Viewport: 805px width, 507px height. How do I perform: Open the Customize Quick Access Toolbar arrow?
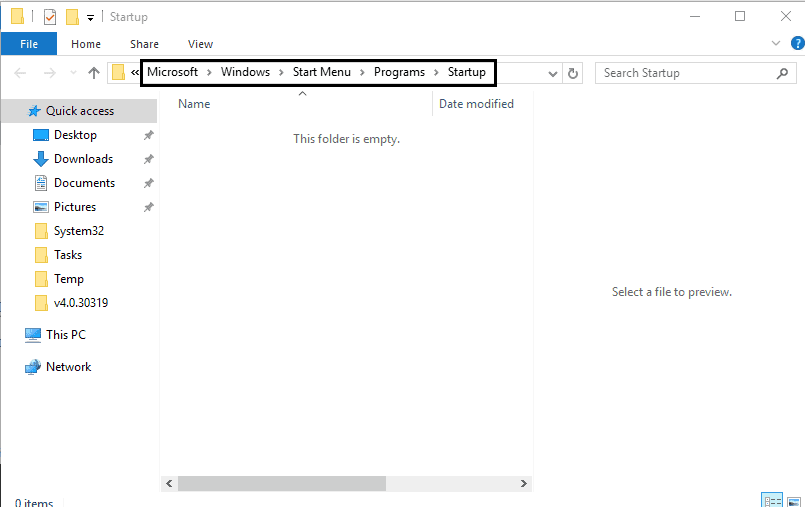point(90,18)
